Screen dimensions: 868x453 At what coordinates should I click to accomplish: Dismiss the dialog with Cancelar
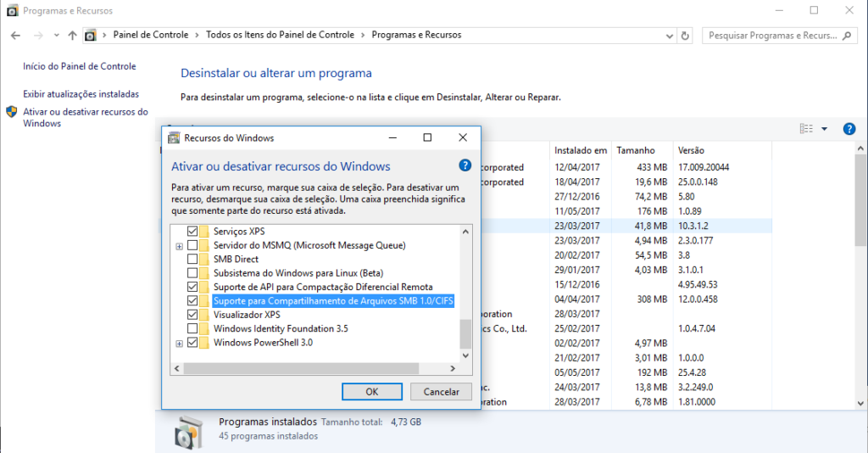click(441, 392)
